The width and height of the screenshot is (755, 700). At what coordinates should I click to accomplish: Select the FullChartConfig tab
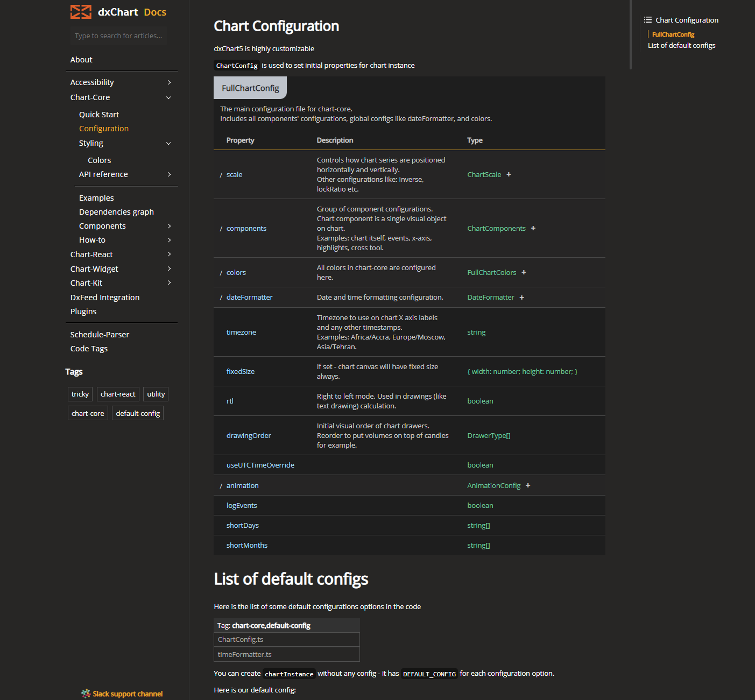[x=250, y=88]
